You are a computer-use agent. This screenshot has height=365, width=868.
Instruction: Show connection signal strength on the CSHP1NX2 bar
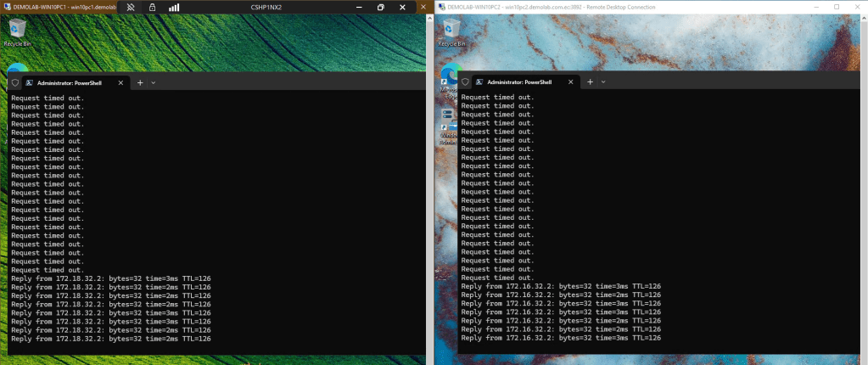(174, 7)
